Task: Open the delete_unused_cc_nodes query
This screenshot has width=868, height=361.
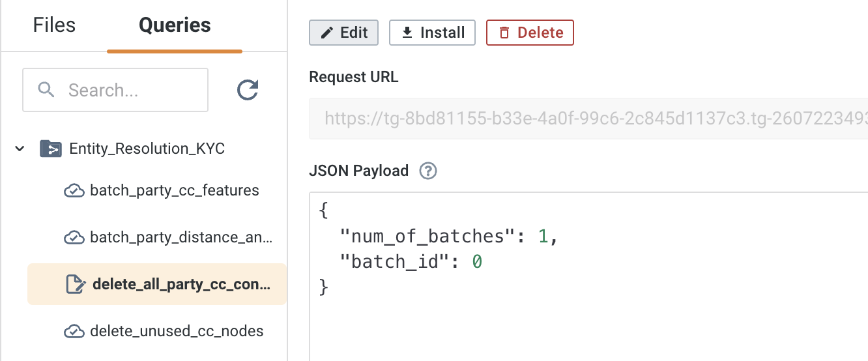Action: pyautogui.click(x=177, y=331)
